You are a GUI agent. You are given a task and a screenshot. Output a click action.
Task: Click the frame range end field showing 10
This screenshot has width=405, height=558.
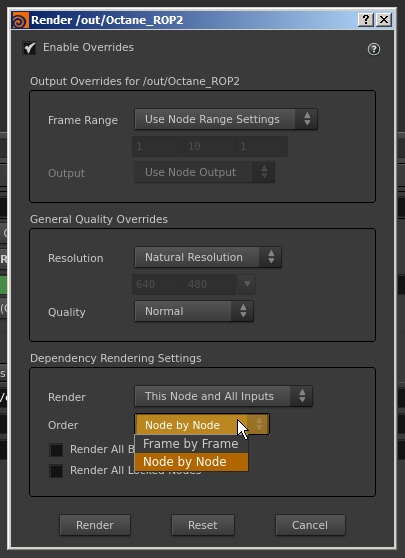pyautogui.click(x=210, y=146)
